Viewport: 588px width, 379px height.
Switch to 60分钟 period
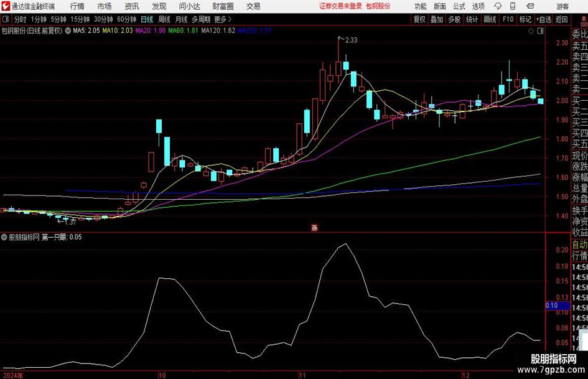[x=127, y=19]
